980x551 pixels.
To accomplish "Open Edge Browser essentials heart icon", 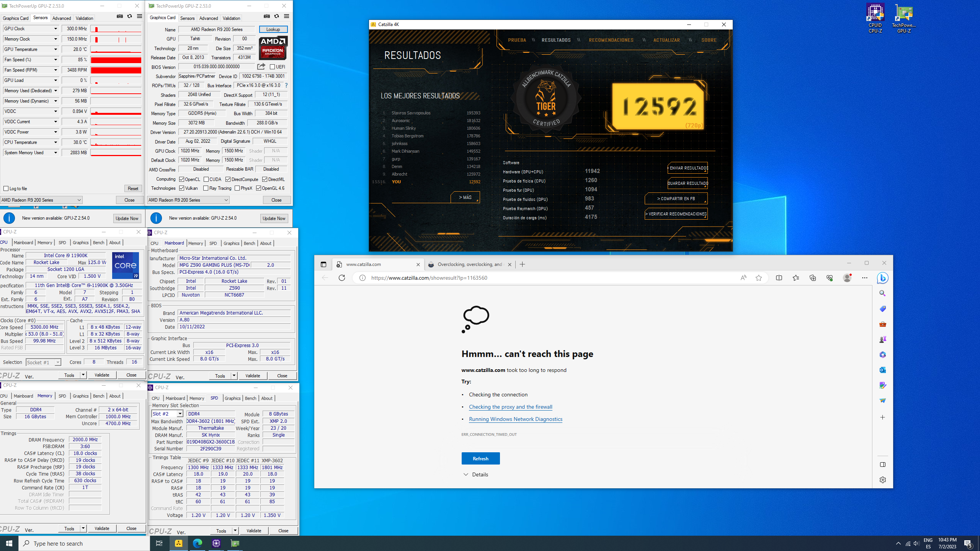I will tap(830, 278).
